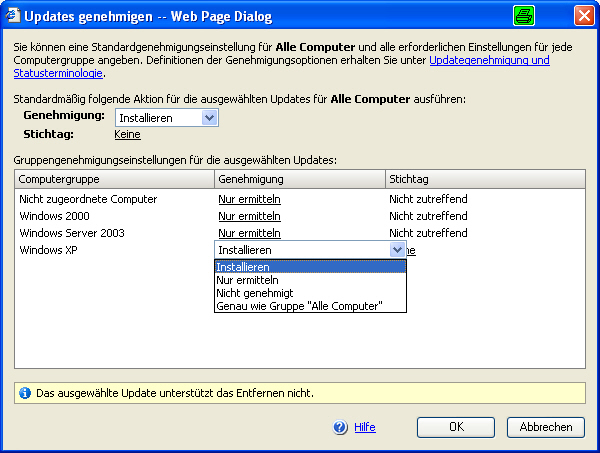The height and width of the screenshot is (453, 600).
Task: Click the Computergruppe column header
Action: tap(114, 179)
